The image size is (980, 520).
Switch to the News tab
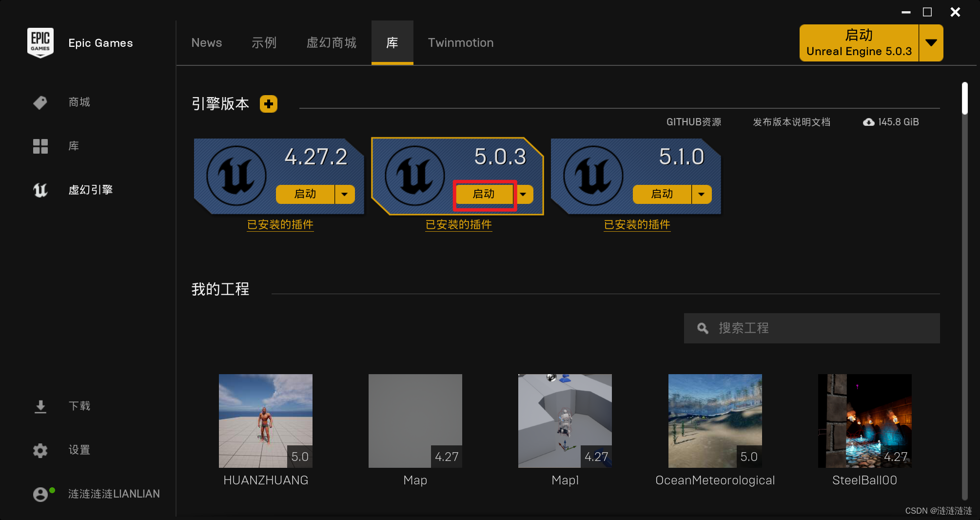click(x=207, y=43)
